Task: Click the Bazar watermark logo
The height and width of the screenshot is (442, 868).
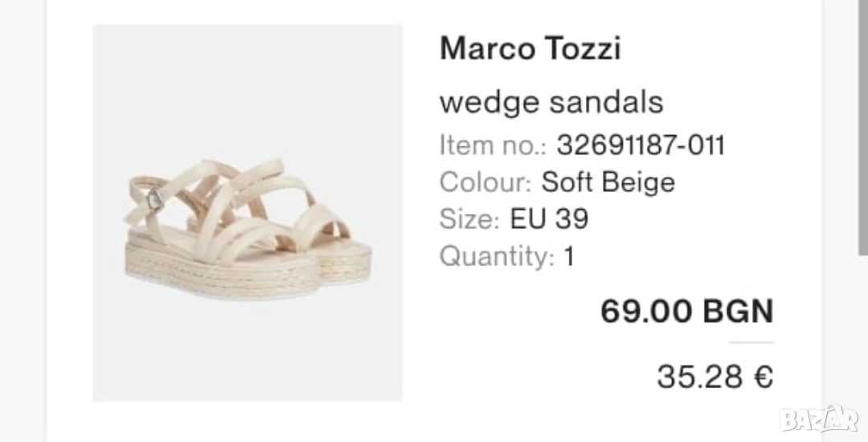Action: click(x=819, y=419)
